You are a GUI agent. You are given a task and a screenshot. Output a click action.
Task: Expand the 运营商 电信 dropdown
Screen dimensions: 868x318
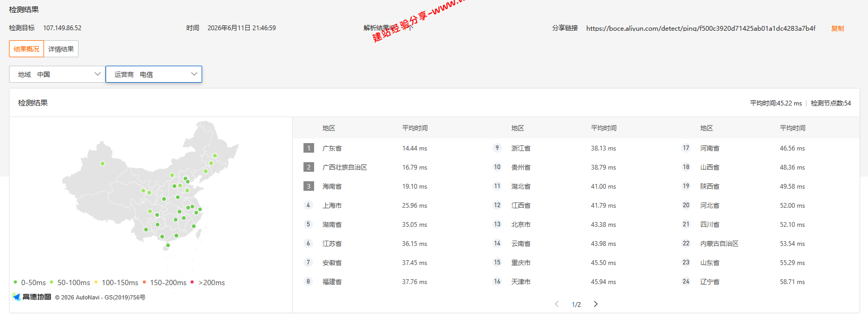(x=154, y=74)
